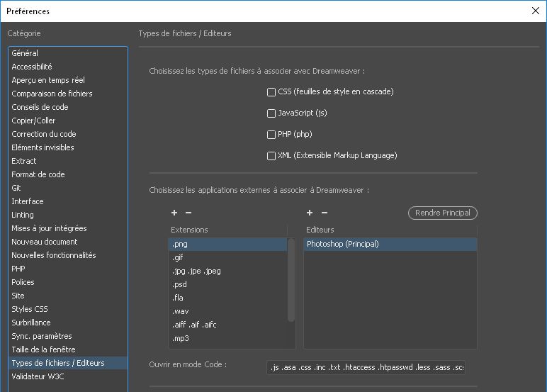Open Sync. paramètres category

tap(68, 336)
